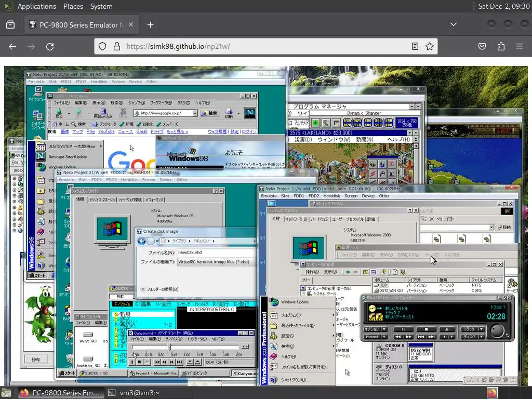
Task: Toggle Firefox reader view icon
Action: (415, 46)
